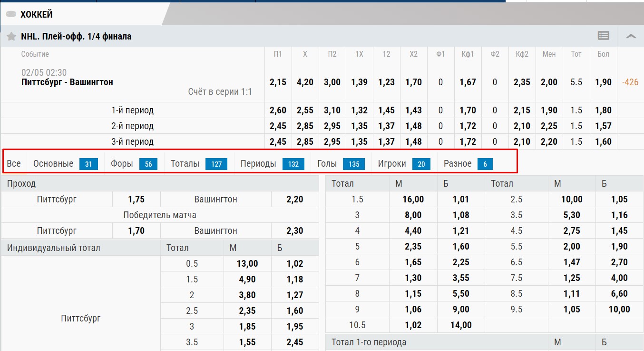Pick 2-й период under 2,25
This screenshot has width=644, height=351.
pyautogui.click(x=549, y=126)
